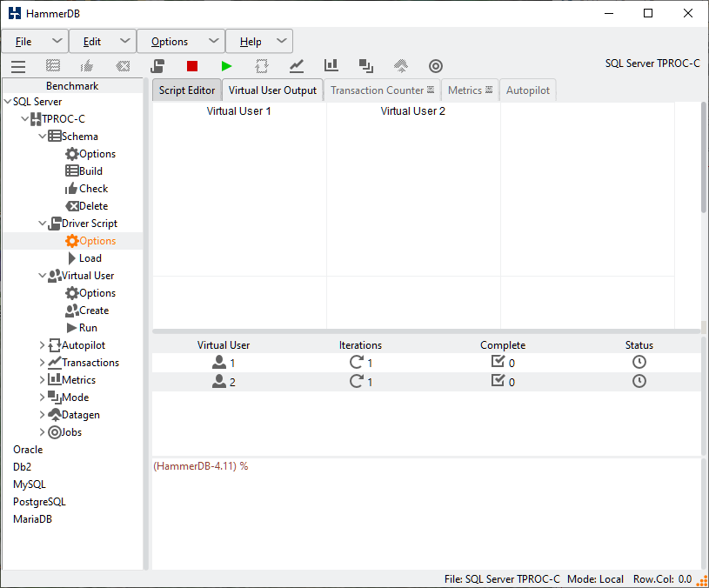Viewport: 709px width, 588px height.
Task: Collapse the TPROC-C tree node
Action: (25, 119)
